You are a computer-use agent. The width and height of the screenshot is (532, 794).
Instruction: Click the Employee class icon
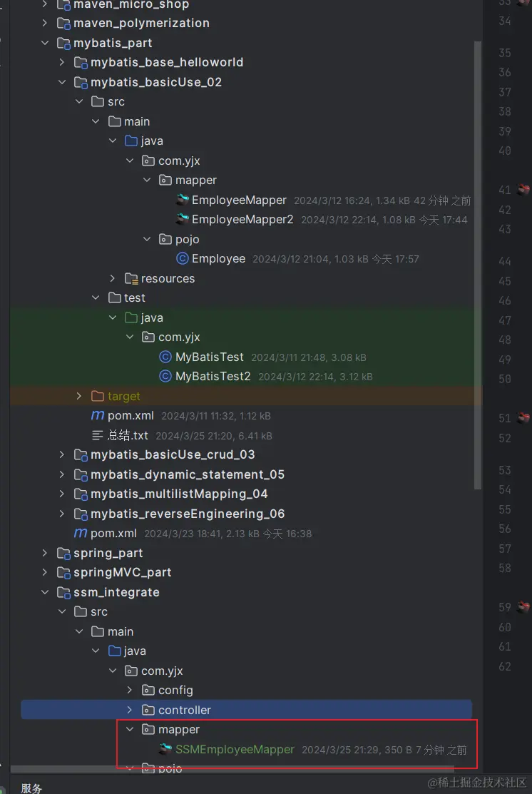(183, 259)
